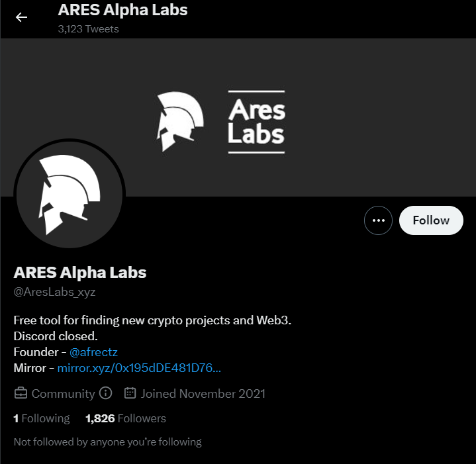Screen dimensions: 476x464
Task: Click the Community label text
Action: tap(63, 394)
